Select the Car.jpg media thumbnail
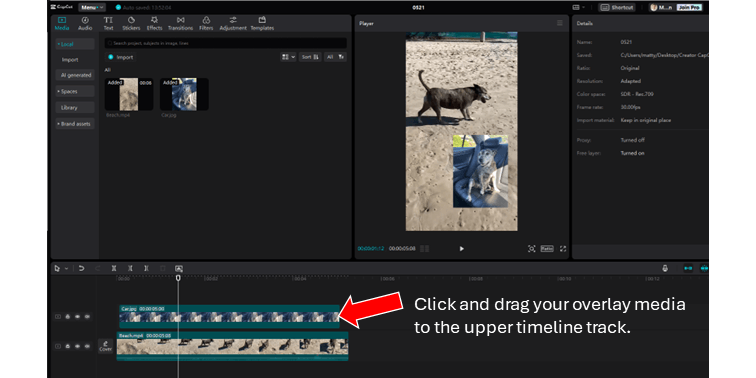Viewport: 756px width, 378px height. [x=184, y=94]
